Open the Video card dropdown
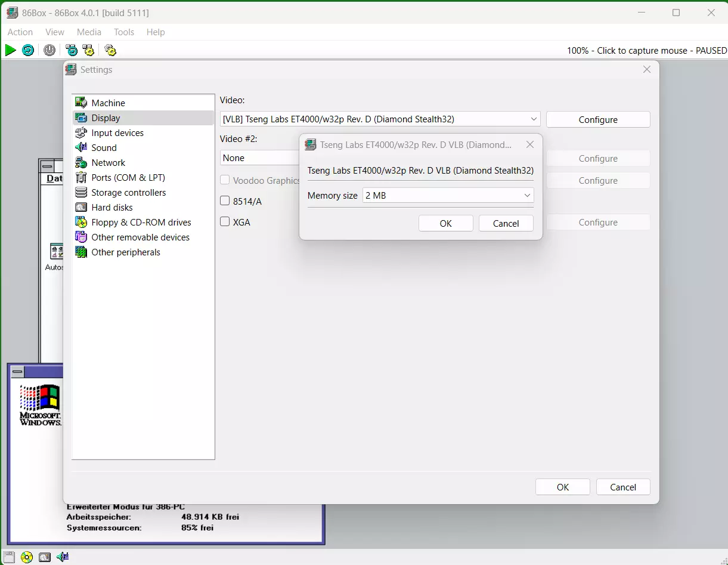 tap(380, 119)
